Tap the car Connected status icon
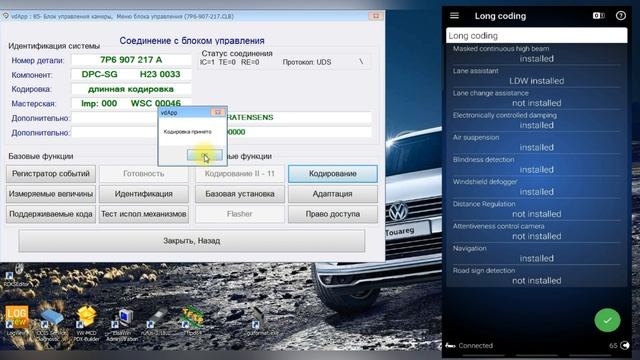Viewport: 640px width, 360px height. (x=450, y=346)
